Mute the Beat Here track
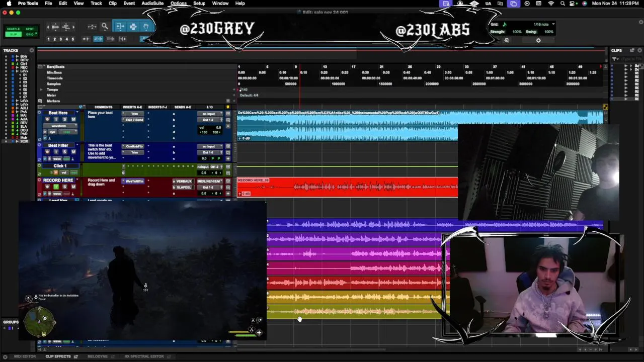This screenshot has width=644, height=362. pyautogui.click(x=73, y=119)
